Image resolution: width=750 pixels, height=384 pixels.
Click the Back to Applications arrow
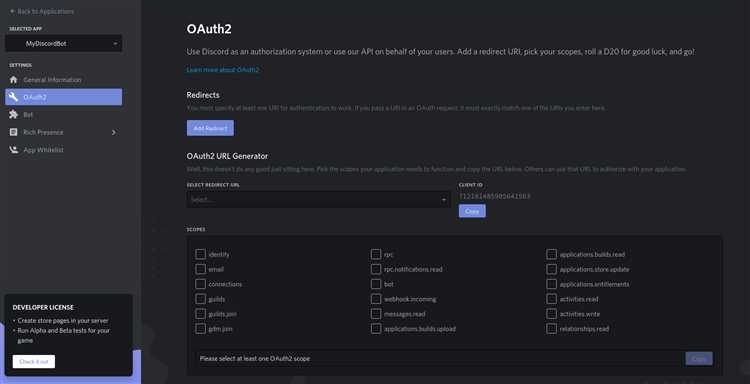coord(12,11)
